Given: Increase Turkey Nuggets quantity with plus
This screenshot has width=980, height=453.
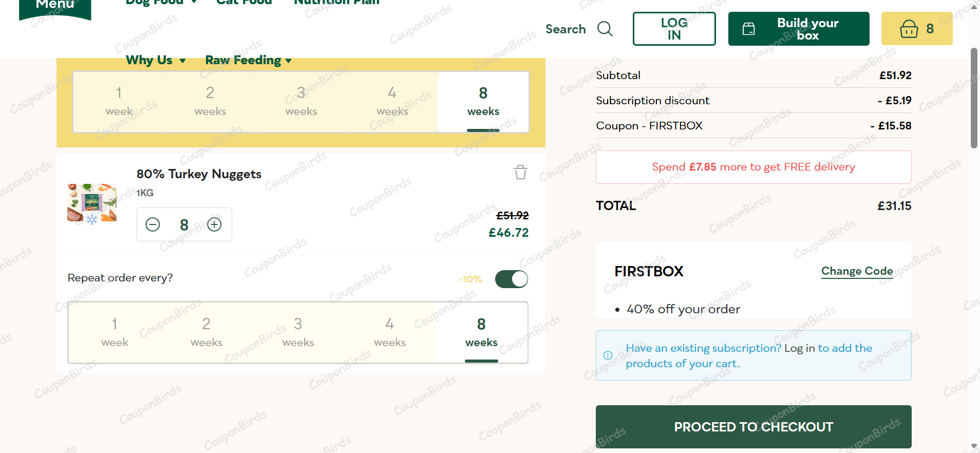Looking at the screenshot, I should tap(214, 224).
